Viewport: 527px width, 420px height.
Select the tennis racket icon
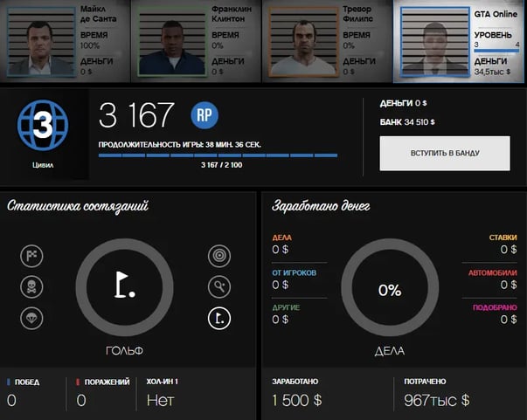pos(219,286)
